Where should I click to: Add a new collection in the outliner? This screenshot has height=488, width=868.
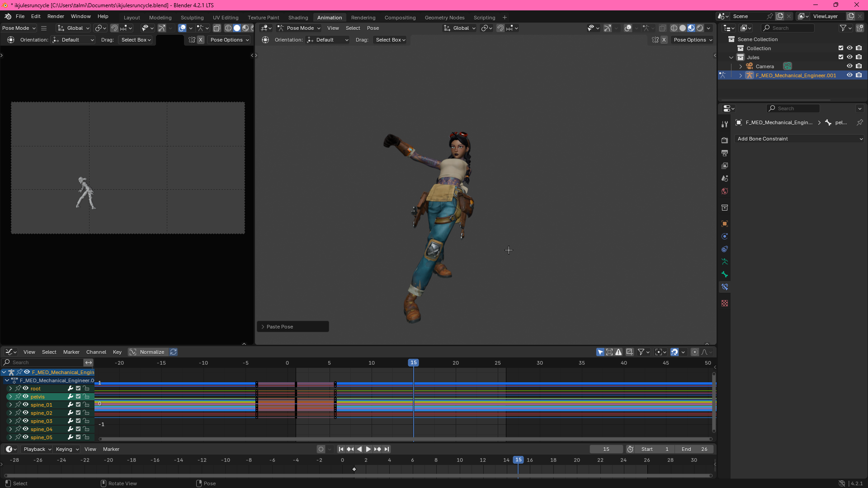coord(859,28)
